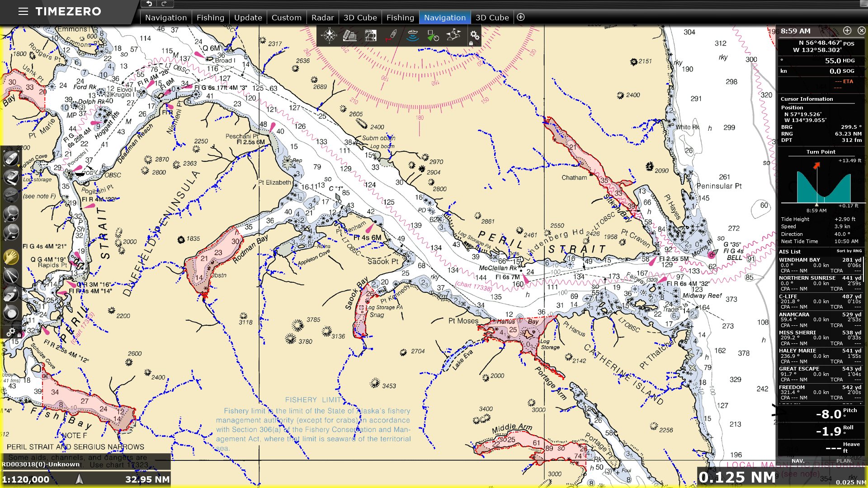Image resolution: width=868 pixels, height=488 pixels.
Task: Switch to NAV. panel mode
Action: click(798, 461)
